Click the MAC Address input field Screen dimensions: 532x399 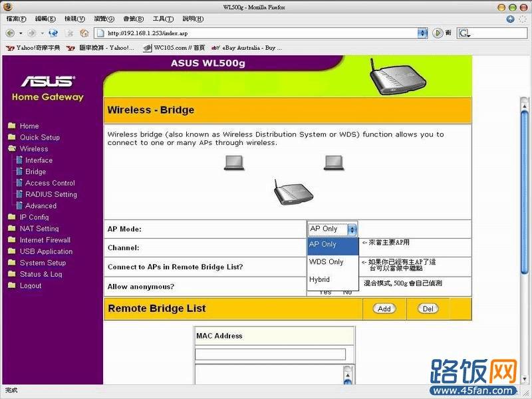click(x=270, y=354)
